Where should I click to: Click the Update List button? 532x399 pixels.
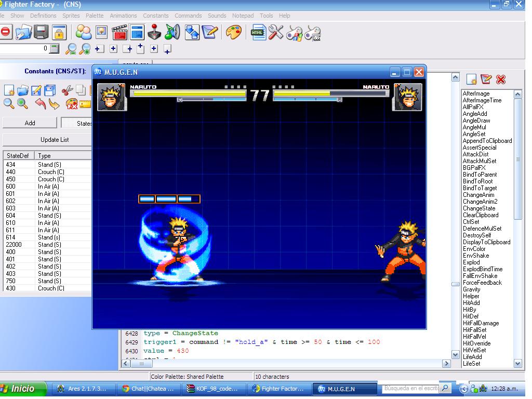47,139
